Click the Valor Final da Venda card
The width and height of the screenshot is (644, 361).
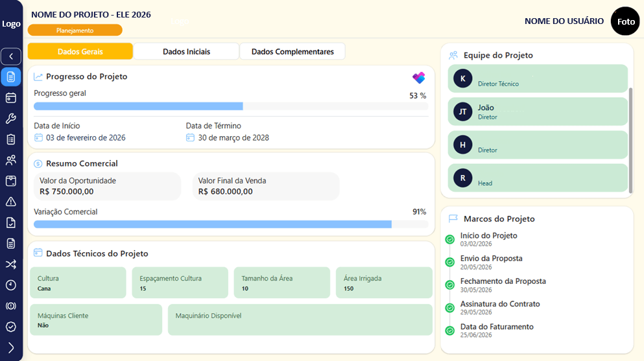[266, 186]
